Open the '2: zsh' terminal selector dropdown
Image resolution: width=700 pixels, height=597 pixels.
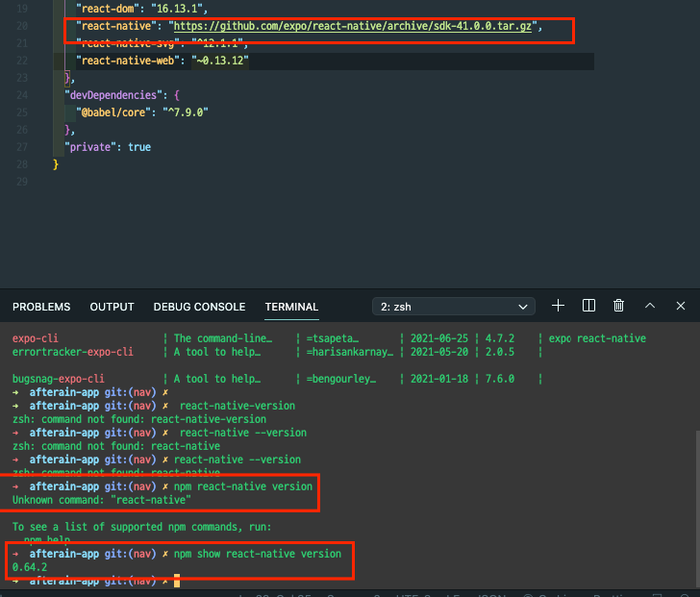pyautogui.click(x=454, y=307)
